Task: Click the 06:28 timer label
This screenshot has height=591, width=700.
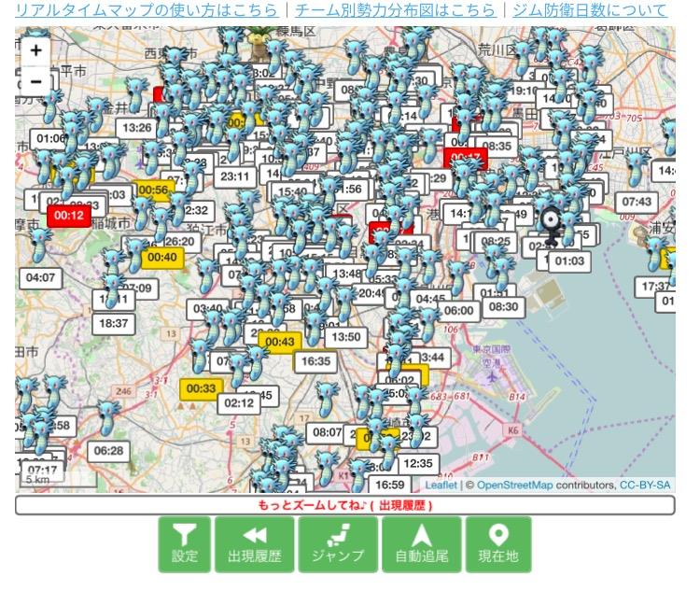Action: (108, 451)
